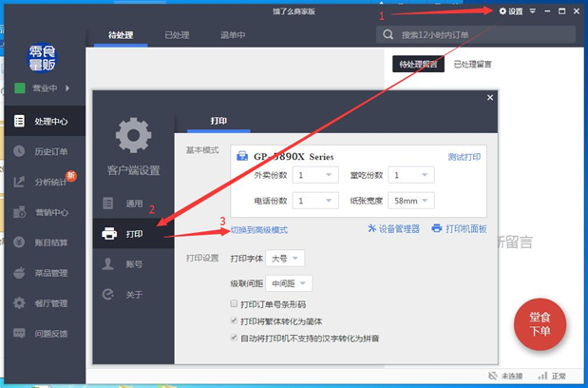588x388 pixels.
Task: Open the 外卖份数 dropdown
Action: [315, 175]
